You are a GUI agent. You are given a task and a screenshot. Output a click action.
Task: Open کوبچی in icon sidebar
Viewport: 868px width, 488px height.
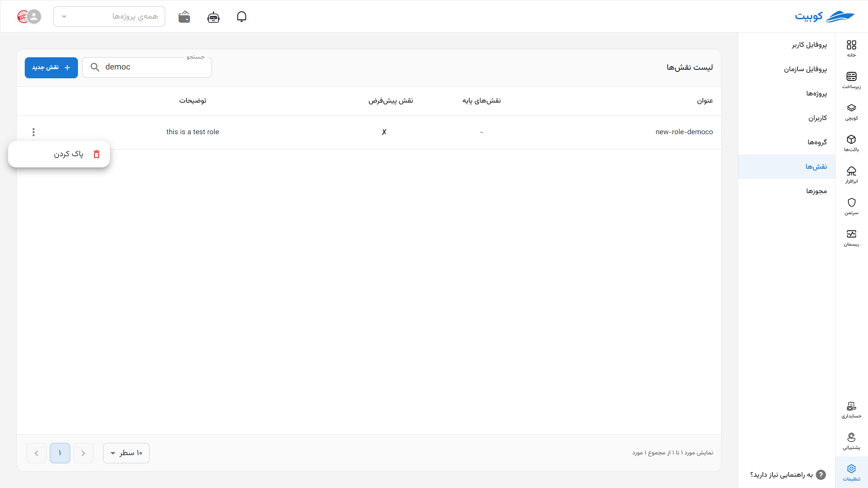coord(851,112)
